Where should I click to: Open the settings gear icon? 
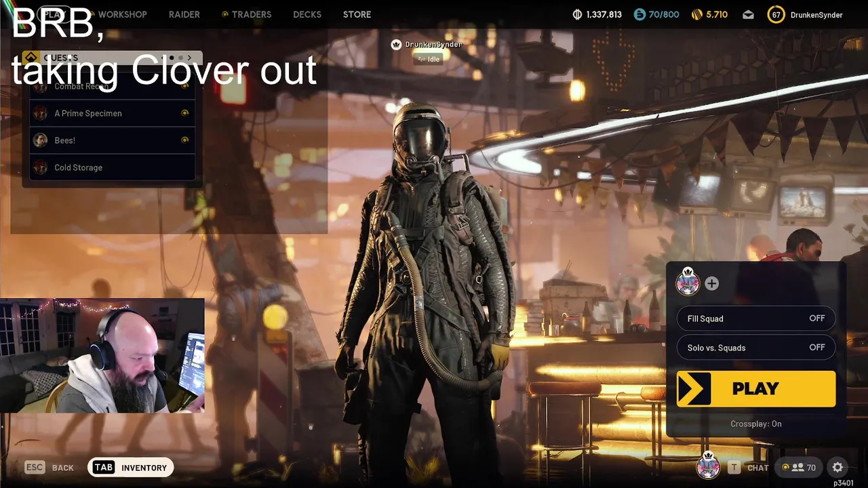(x=837, y=467)
